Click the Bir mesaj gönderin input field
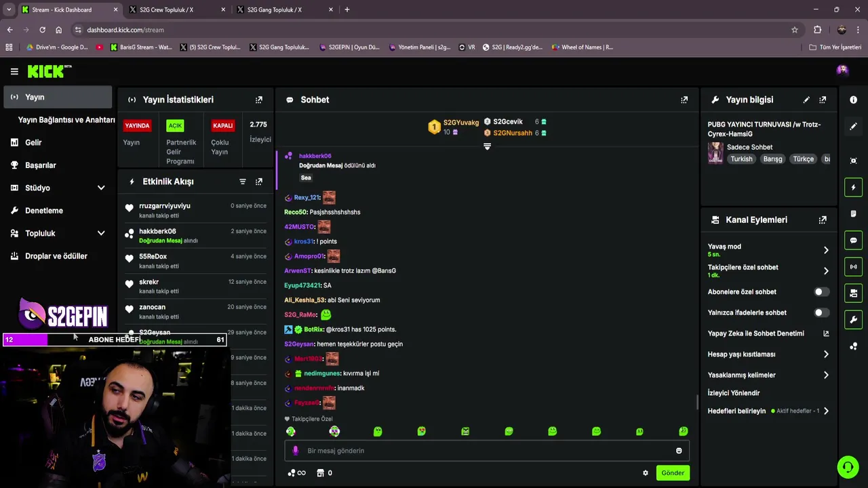Image resolution: width=868 pixels, height=488 pixels. pyautogui.click(x=487, y=451)
